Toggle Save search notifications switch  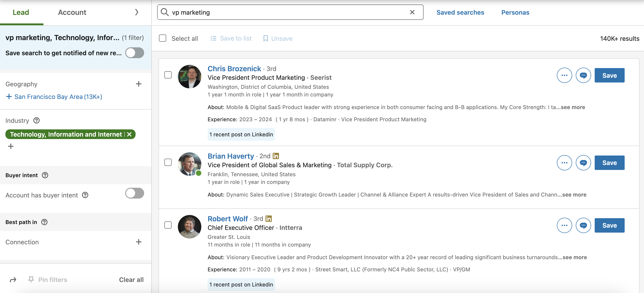[x=134, y=53]
